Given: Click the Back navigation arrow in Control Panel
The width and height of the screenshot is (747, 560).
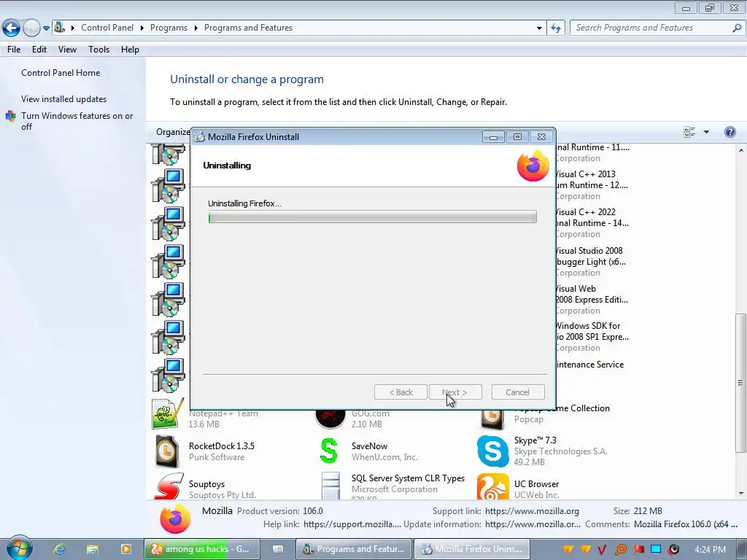Looking at the screenshot, I should pyautogui.click(x=11, y=28).
